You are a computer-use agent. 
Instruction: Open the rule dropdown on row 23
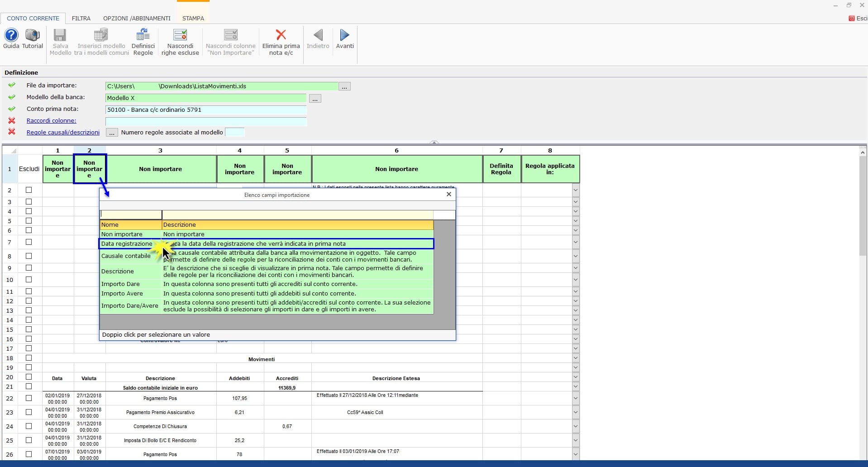[576, 412]
